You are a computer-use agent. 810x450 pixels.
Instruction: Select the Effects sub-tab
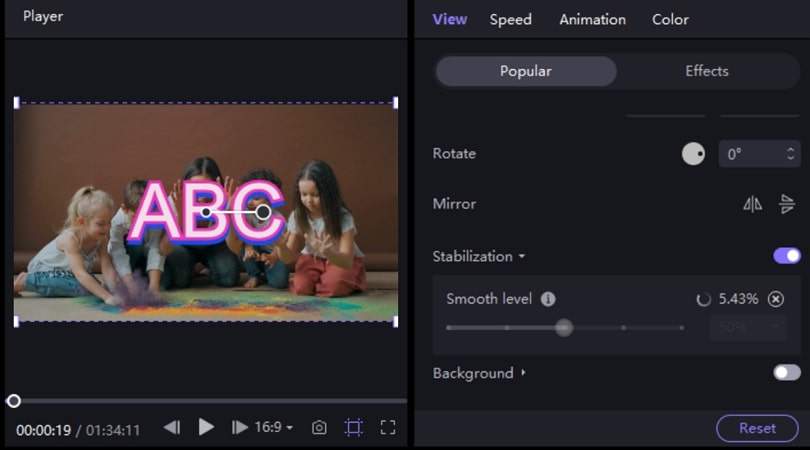[x=707, y=71]
